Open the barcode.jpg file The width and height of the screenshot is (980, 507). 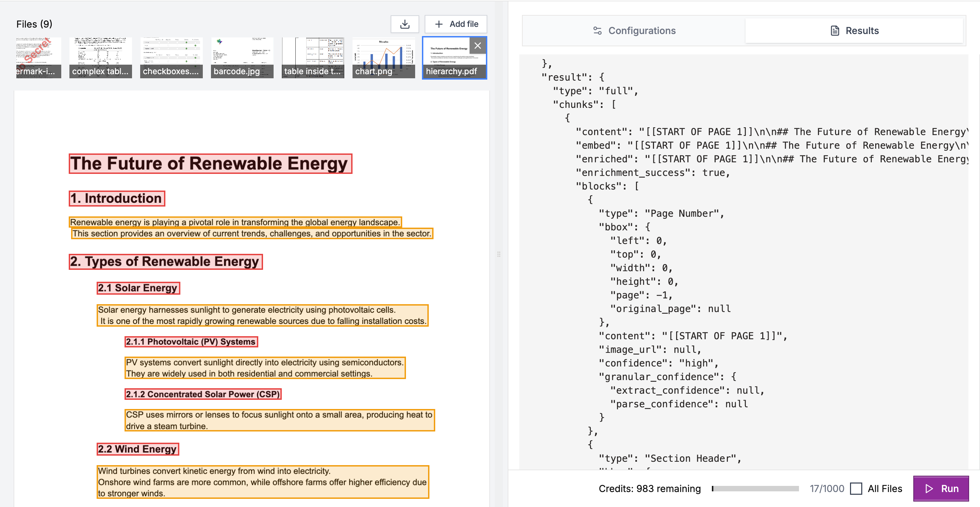point(242,57)
